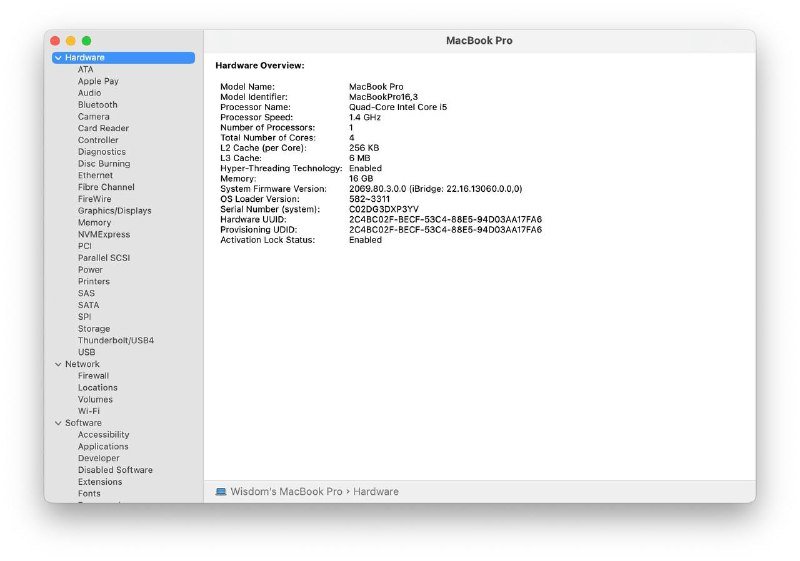Open the PCI item
Viewport: 800px width, 561px height.
click(85, 246)
